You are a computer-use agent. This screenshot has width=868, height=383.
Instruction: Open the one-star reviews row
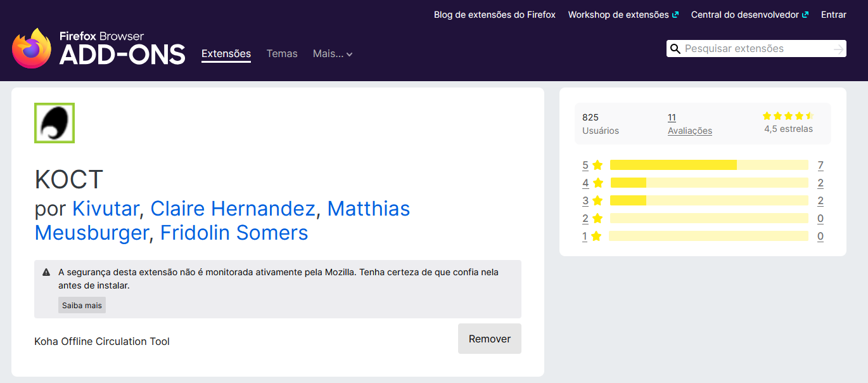(703, 236)
